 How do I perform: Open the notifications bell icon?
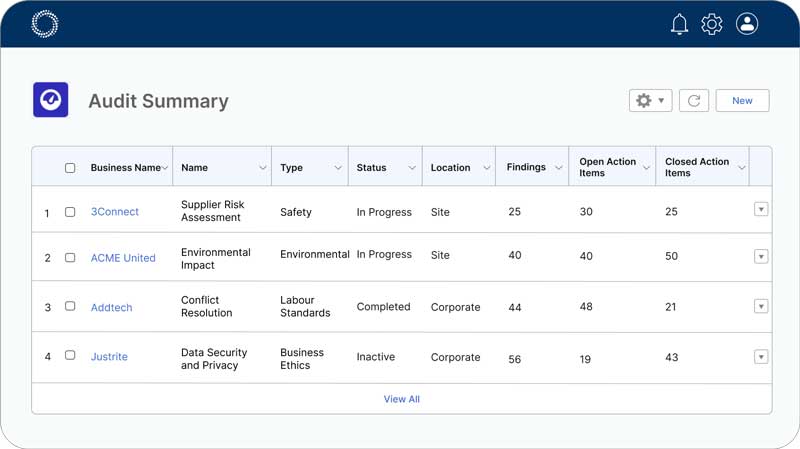tap(679, 24)
